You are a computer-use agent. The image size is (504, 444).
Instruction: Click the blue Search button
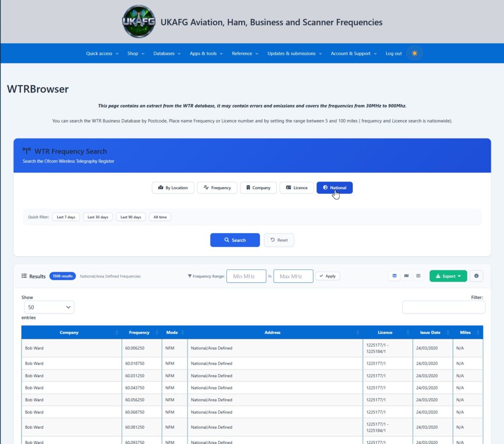tap(235, 240)
